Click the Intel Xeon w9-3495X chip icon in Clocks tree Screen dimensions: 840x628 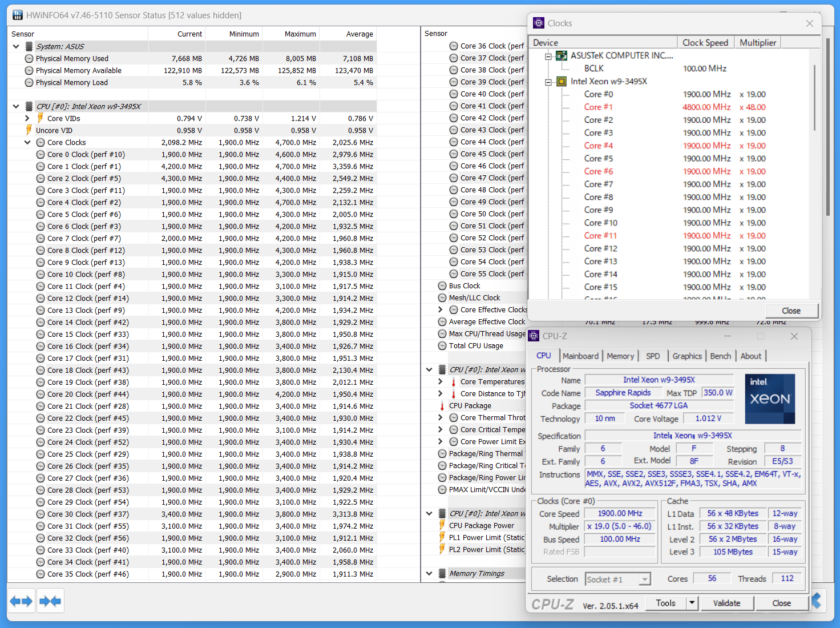pyautogui.click(x=562, y=82)
